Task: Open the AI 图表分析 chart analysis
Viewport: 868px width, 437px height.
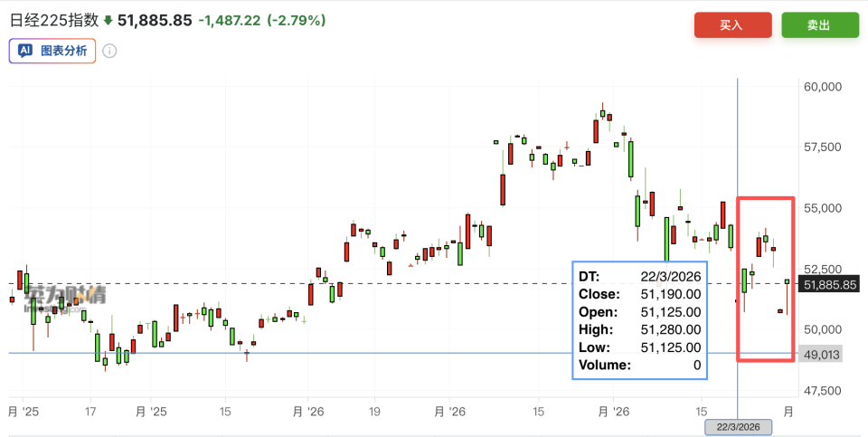Action: point(52,51)
